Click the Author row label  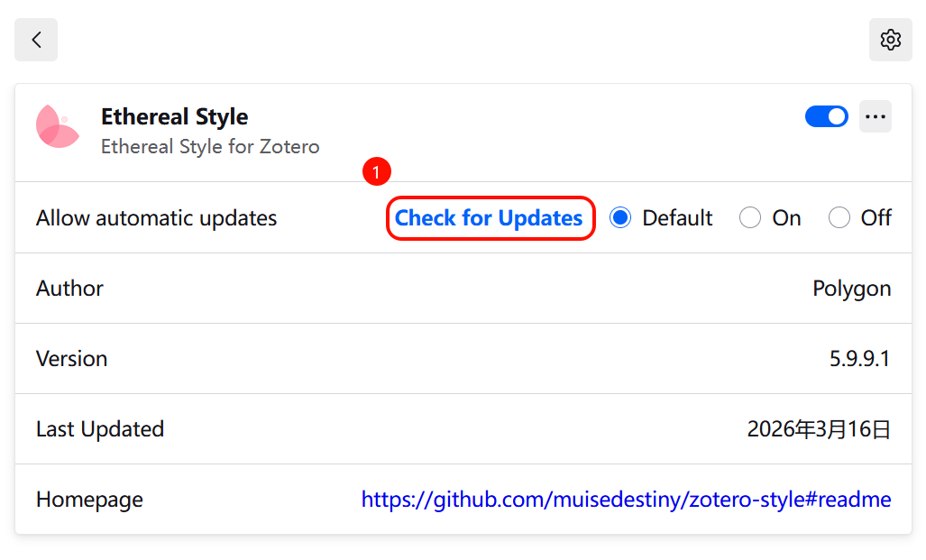pos(69,289)
